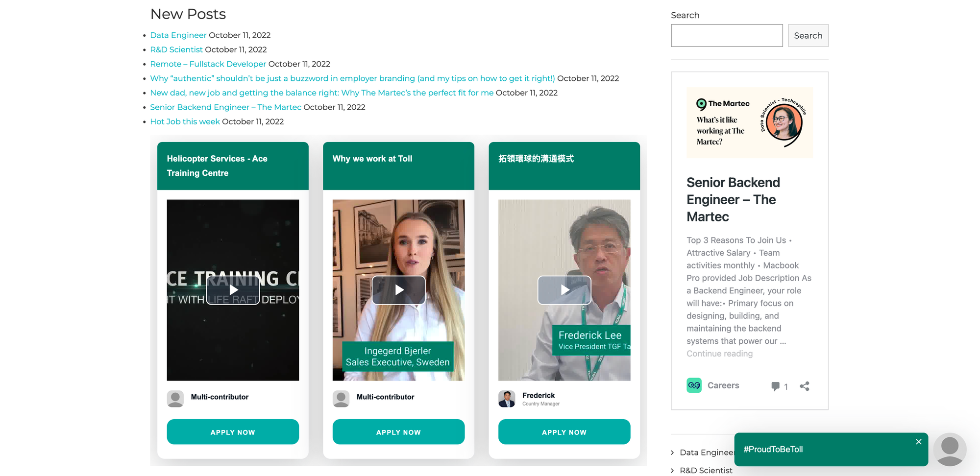Click the grey profile avatar beside #ProudToBeToll

(x=950, y=449)
